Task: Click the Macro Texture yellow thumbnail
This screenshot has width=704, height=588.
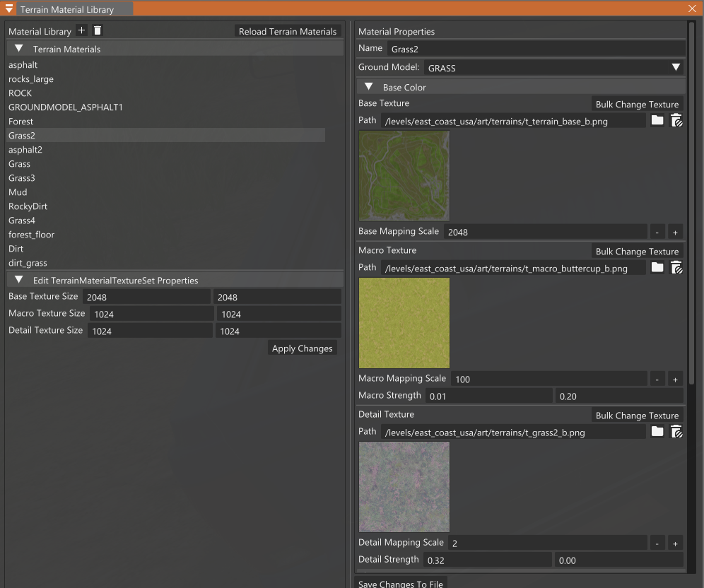Action: pyautogui.click(x=404, y=323)
